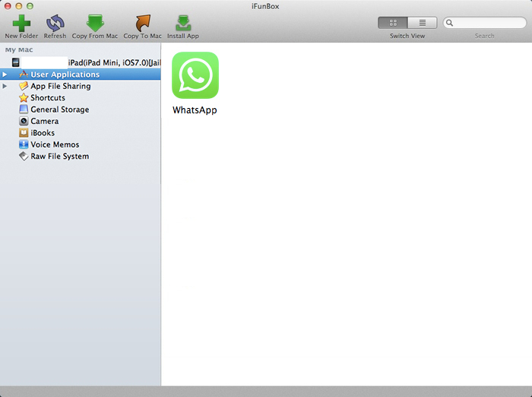Image resolution: width=532 pixels, height=397 pixels.
Task: Select the WhatsApp app icon
Action: [195, 75]
